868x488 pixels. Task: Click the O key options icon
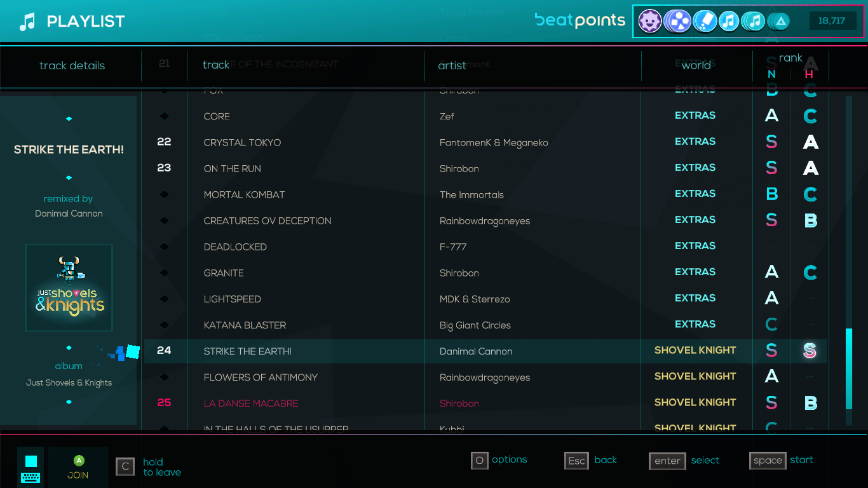click(x=479, y=460)
